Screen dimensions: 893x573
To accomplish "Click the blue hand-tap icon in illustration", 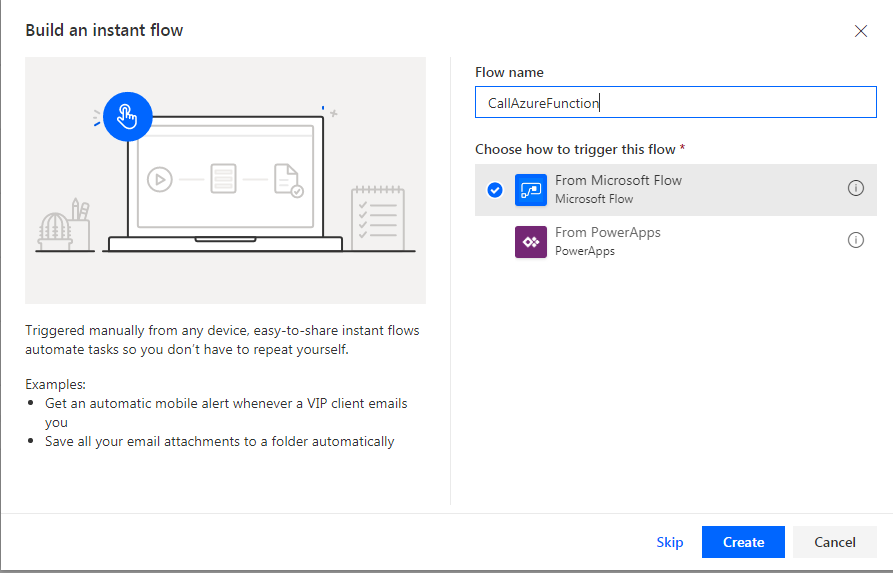I will pyautogui.click(x=127, y=117).
